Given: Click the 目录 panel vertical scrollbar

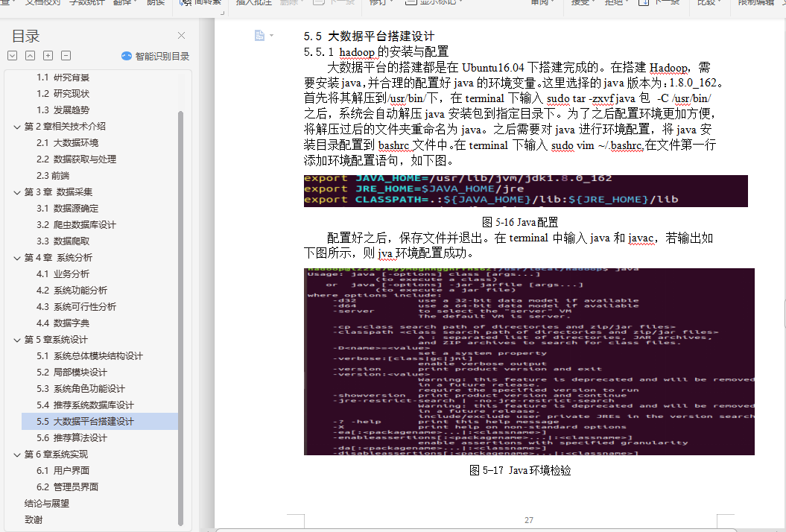Looking at the screenshot, I should 181,318.
